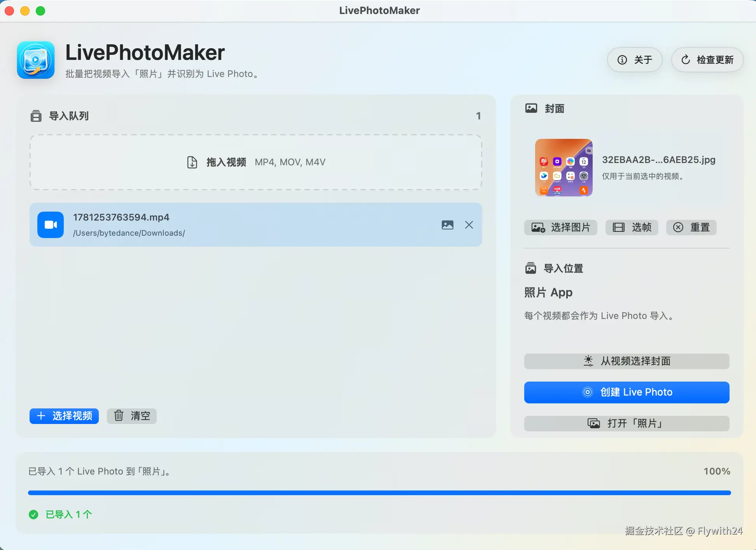Minimize the window with the yellow button
Viewport: 756px width, 550px height.
click(25, 11)
